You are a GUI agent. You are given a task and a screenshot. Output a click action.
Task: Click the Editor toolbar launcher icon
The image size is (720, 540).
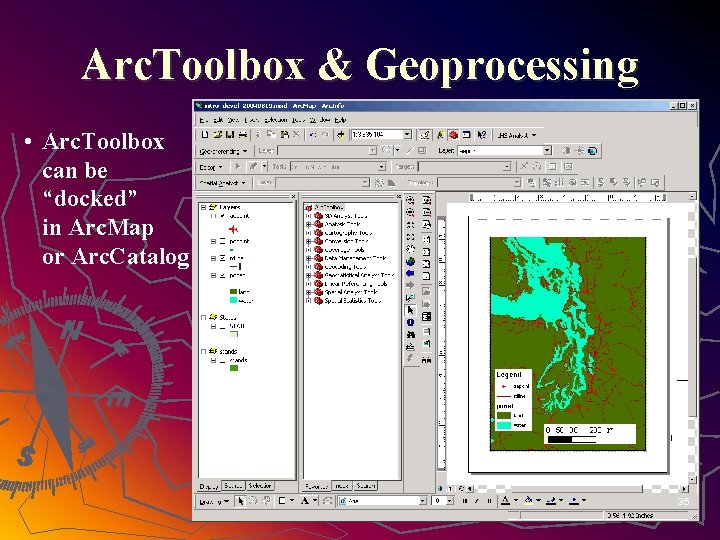click(425, 135)
